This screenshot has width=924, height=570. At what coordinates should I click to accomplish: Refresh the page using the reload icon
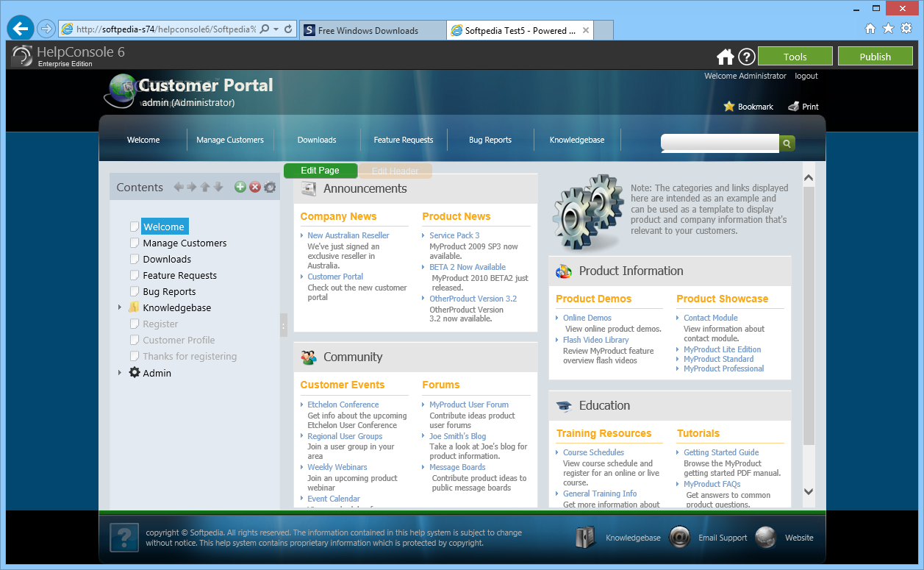(x=289, y=29)
